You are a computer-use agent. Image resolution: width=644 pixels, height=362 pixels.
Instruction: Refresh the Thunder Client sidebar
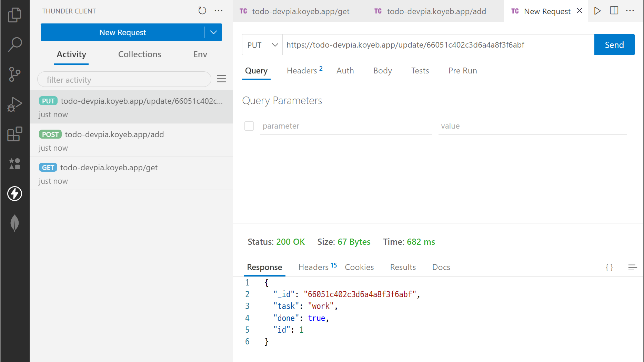click(202, 11)
